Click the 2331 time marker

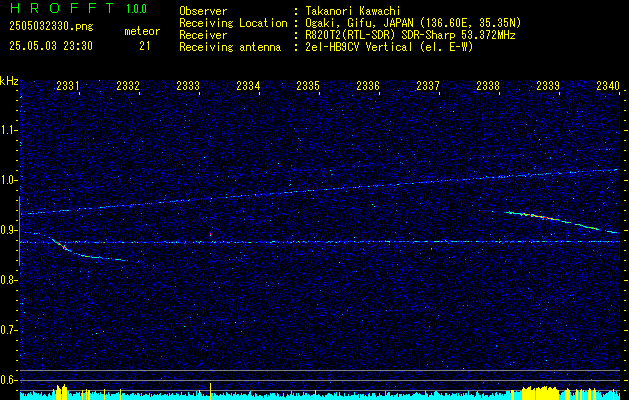[x=68, y=85]
